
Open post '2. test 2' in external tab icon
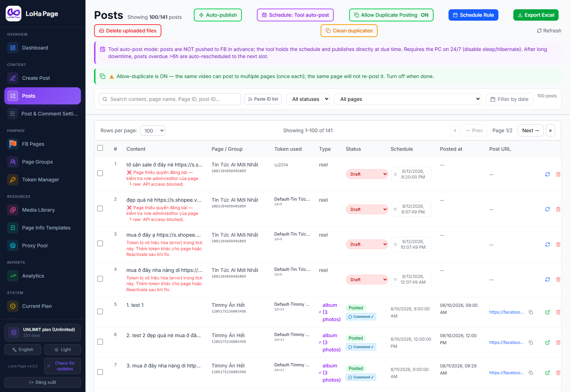548,342
